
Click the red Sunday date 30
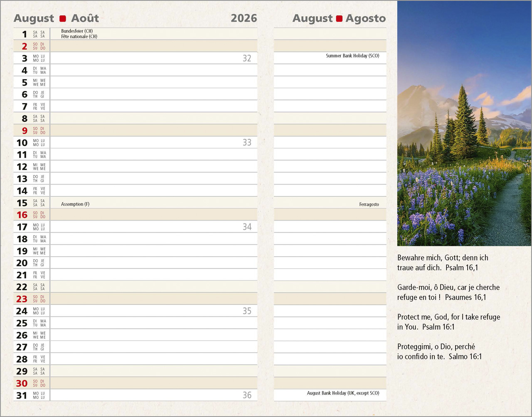(x=22, y=384)
